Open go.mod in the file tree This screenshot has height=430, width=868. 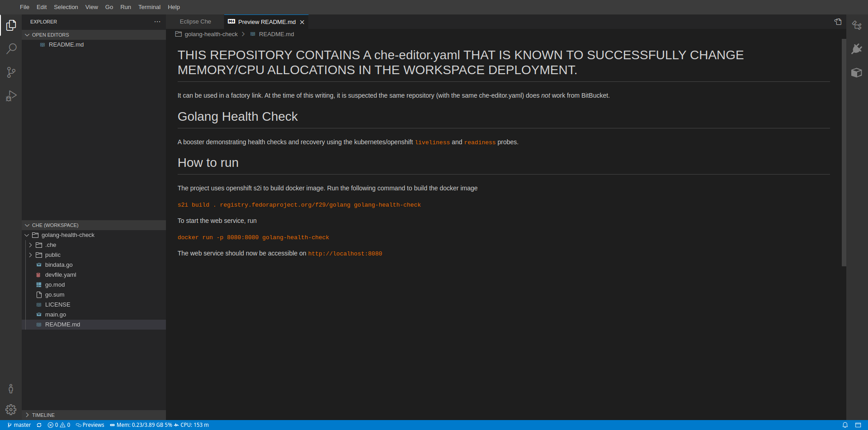click(x=94, y=285)
